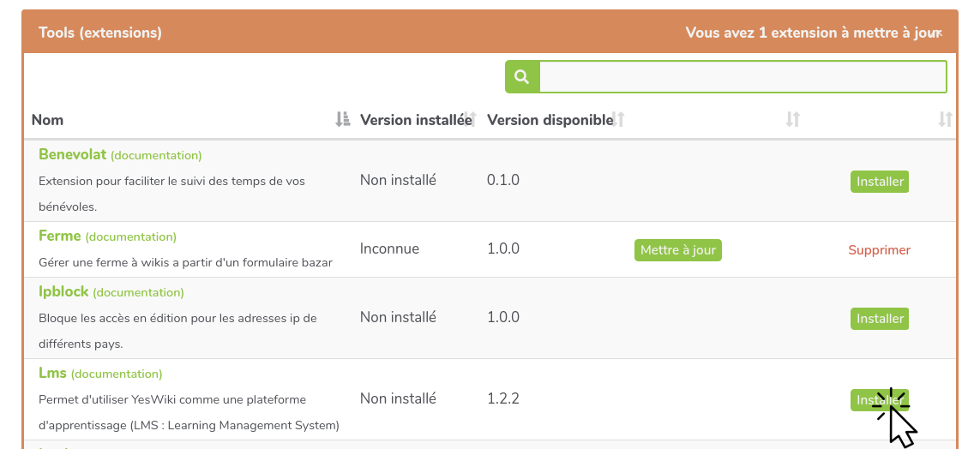Click sort arrows beside Version disponible header
The image size is (980, 449).
[x=617, y=120]
